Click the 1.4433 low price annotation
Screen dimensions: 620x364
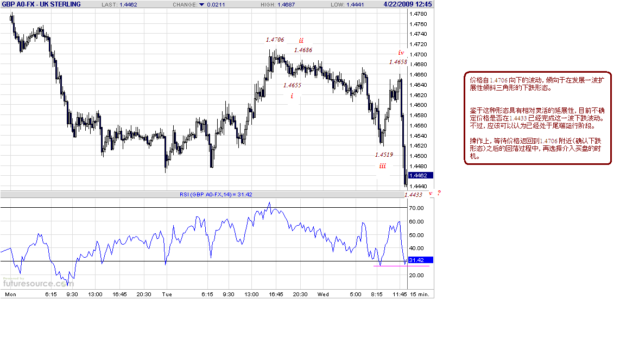tap(413, 195)
